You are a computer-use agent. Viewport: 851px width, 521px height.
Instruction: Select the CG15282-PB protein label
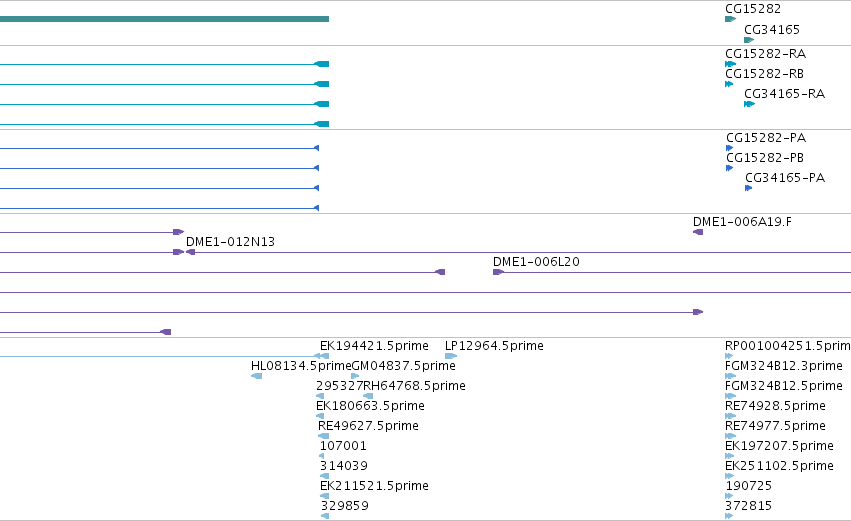pyautogui.click(x=765, y=158)
